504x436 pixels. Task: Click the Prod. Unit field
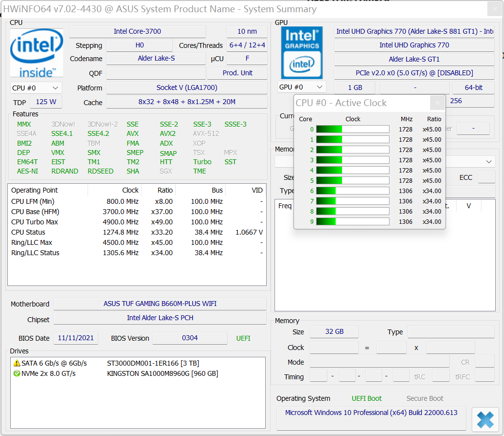(237, 73)
